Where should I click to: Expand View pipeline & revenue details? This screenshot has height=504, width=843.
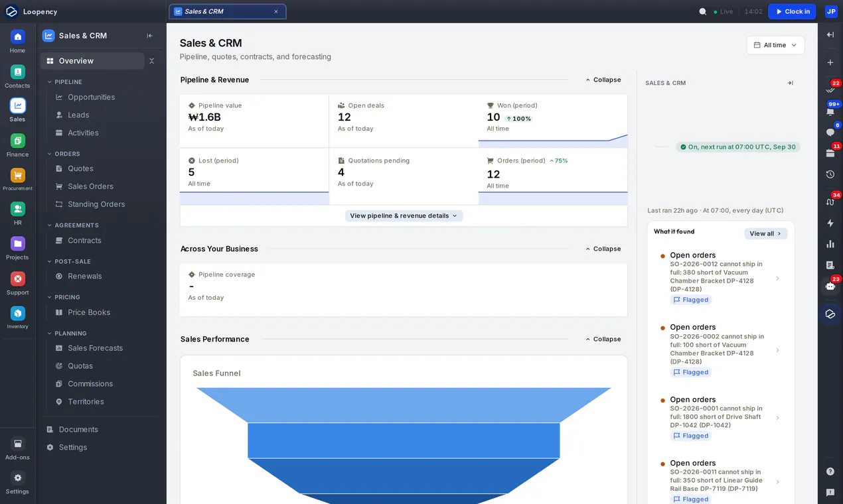[x=404, y=216]
